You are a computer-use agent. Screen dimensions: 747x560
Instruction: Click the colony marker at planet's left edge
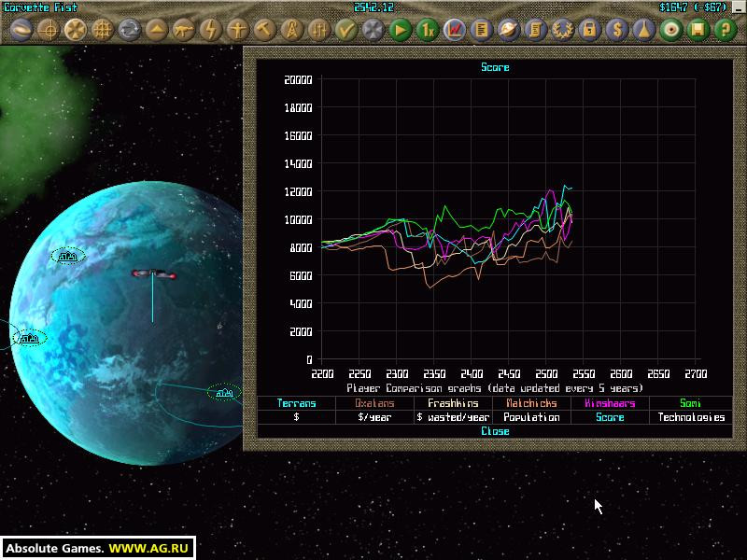(30, 338)
